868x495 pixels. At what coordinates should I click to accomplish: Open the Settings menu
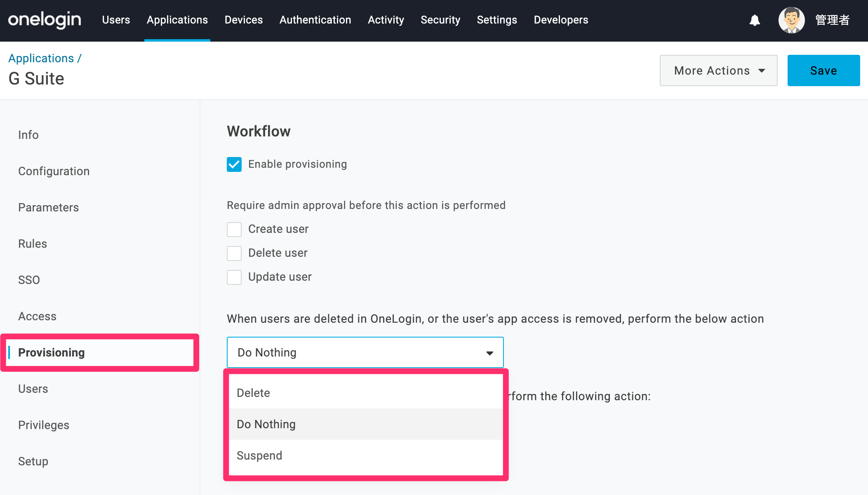pos(497,20)
